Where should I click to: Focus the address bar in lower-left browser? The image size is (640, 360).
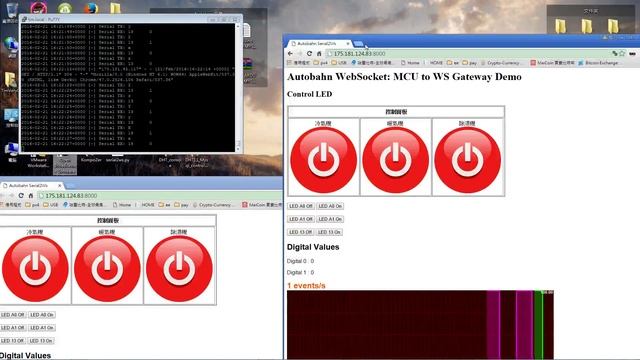[159, 196]
